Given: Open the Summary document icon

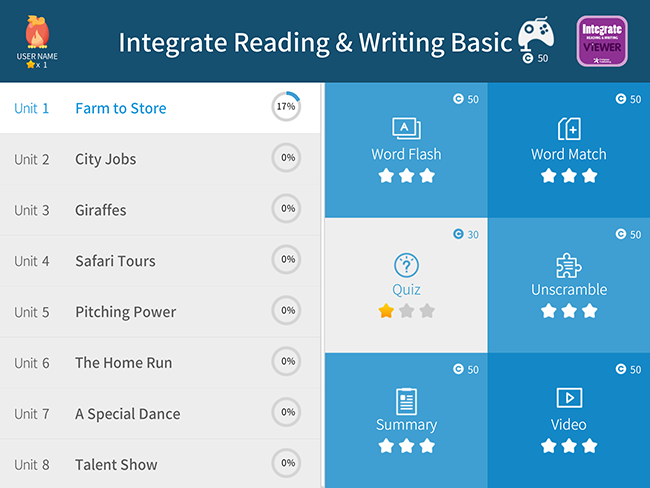Looking at the screenshot, I should click(406, 401).
